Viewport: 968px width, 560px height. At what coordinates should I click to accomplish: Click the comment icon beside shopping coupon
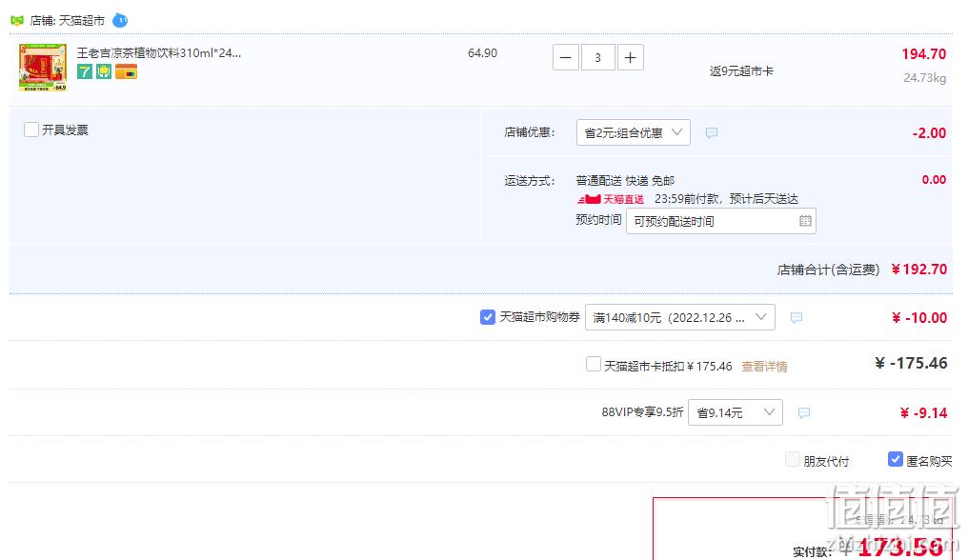(797, 317)
